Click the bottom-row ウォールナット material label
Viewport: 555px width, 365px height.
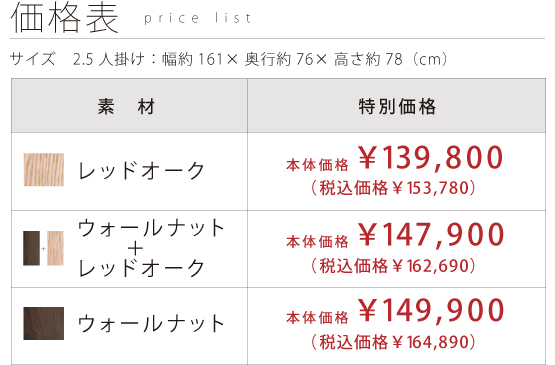(151, 324)
